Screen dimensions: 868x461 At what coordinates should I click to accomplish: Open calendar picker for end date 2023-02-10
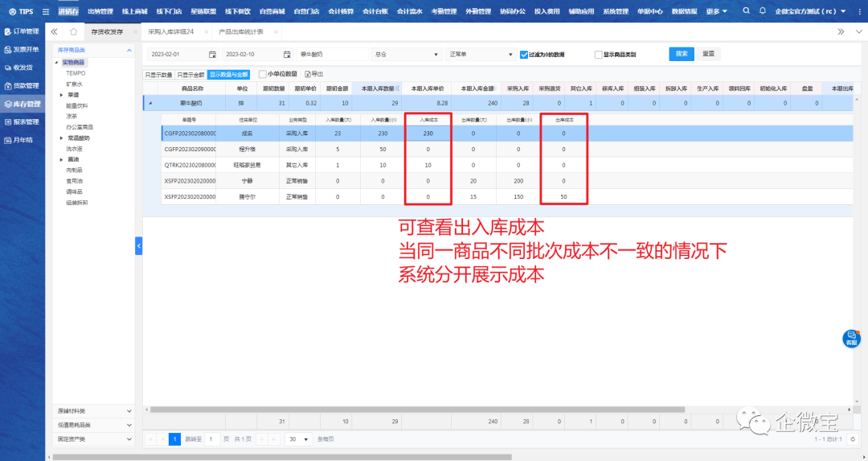pyautogui.click(x=287, y=54)
